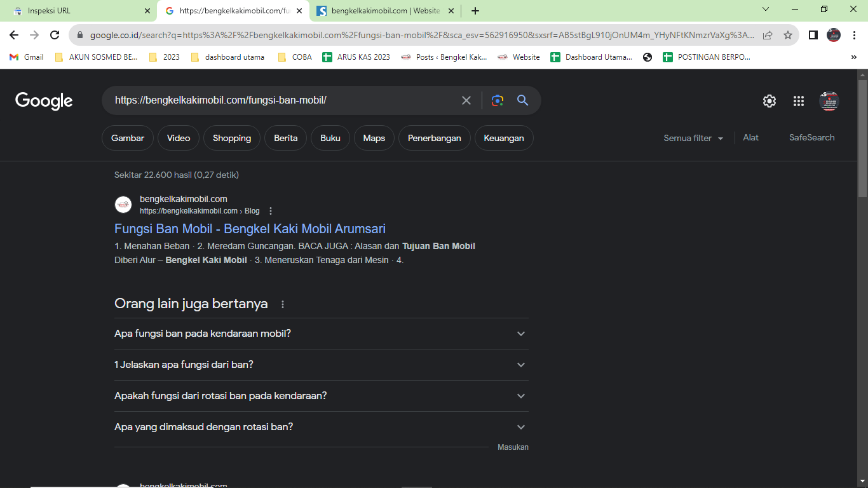The height and width of the screenshot is (488, 868).
Task: Open options beside Orang lain juga bertanya
Action: pos(283,304)
